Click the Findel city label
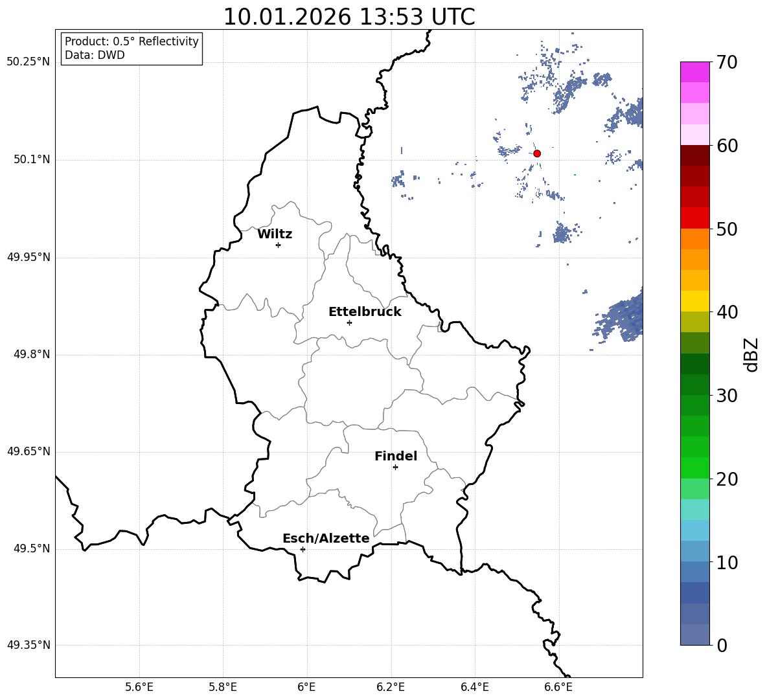This screenshot has height=700, width=767. pos(396,456)
